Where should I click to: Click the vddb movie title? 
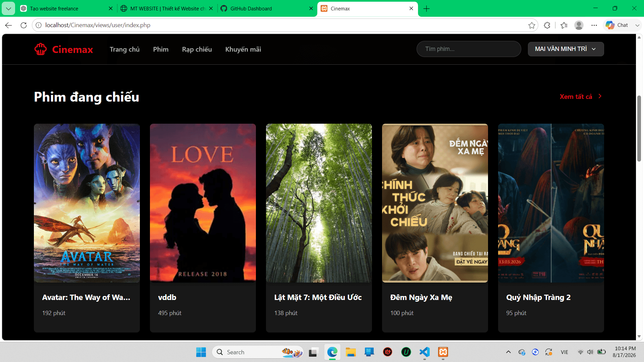click(167, 297)
